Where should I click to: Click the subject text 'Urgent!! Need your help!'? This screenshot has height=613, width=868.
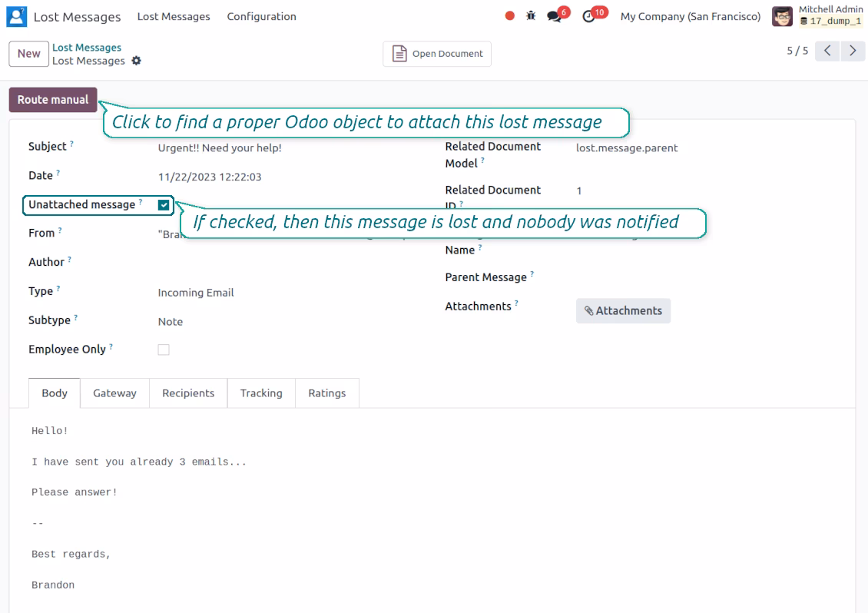(x=220, y=147)
